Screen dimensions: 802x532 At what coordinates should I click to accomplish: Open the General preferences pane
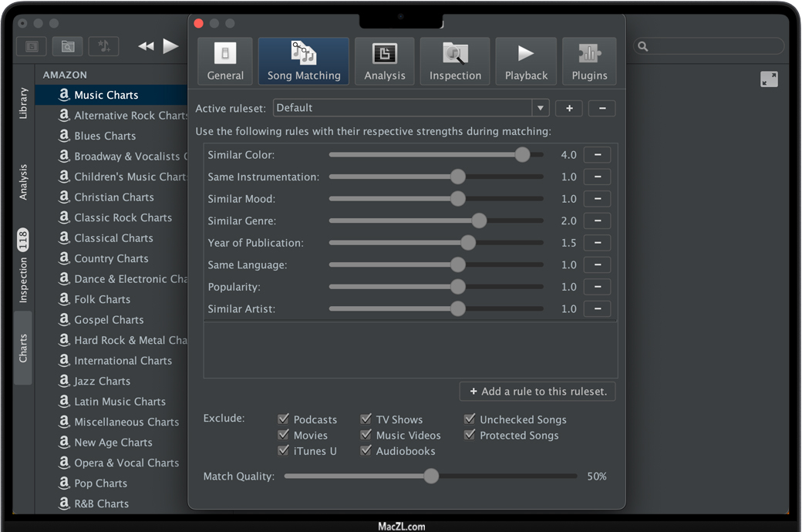pyautogui.click(x=225, y=61)
